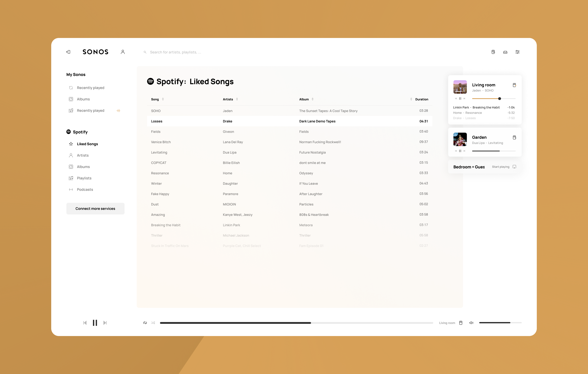This screenshot has height=374, width=588.
Task: Sort list by Artists column arrows
Action: 237,99
